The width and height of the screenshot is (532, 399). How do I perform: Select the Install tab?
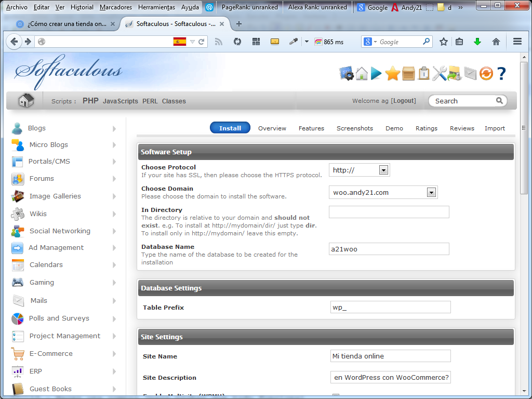[x=230, y=128]
